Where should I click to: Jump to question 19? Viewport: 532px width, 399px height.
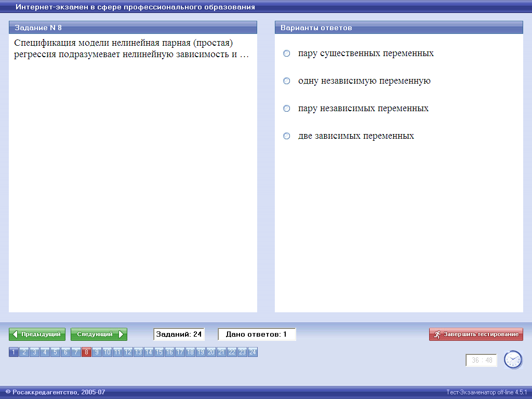point(201,352)
